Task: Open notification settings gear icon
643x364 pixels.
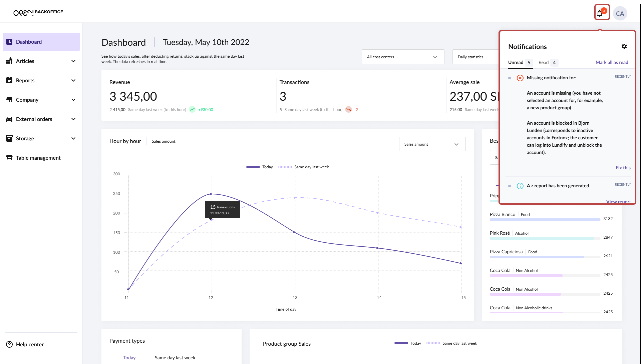Action: [624, 46]
